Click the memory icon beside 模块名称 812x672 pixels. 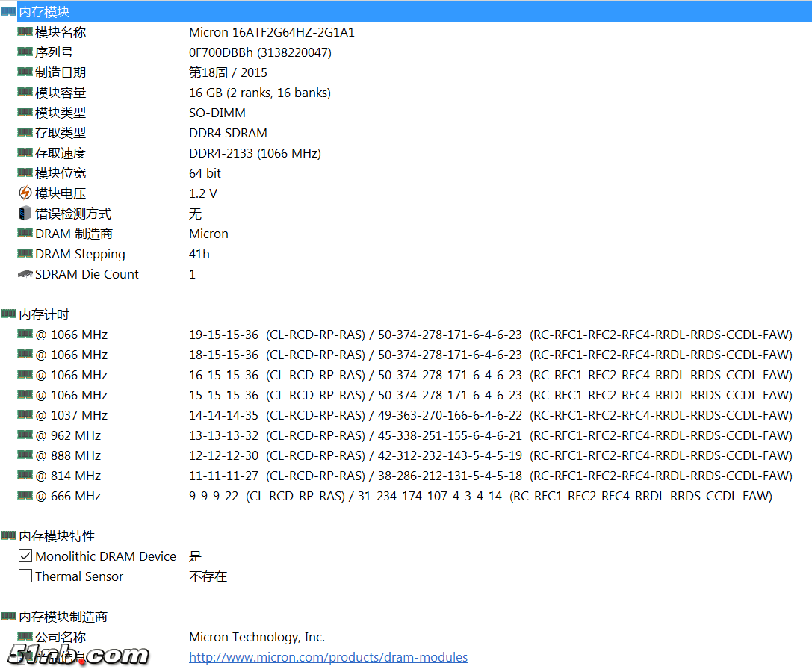click(x=25, y=32)
